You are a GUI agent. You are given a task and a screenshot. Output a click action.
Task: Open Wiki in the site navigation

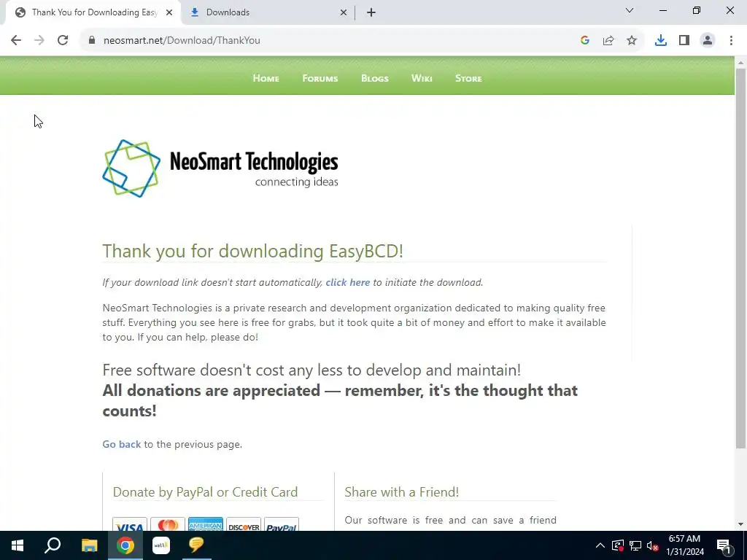422,78
